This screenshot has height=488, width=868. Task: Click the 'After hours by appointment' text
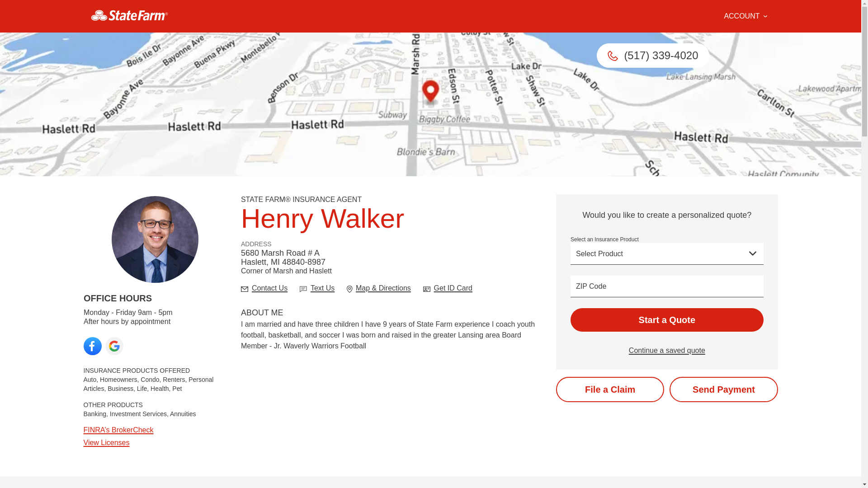click(x=127, y=322)
